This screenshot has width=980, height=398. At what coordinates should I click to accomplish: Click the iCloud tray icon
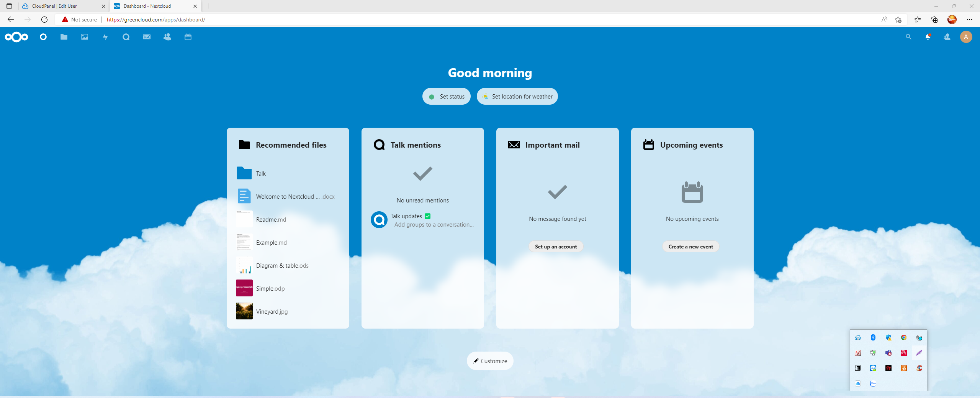858,383
